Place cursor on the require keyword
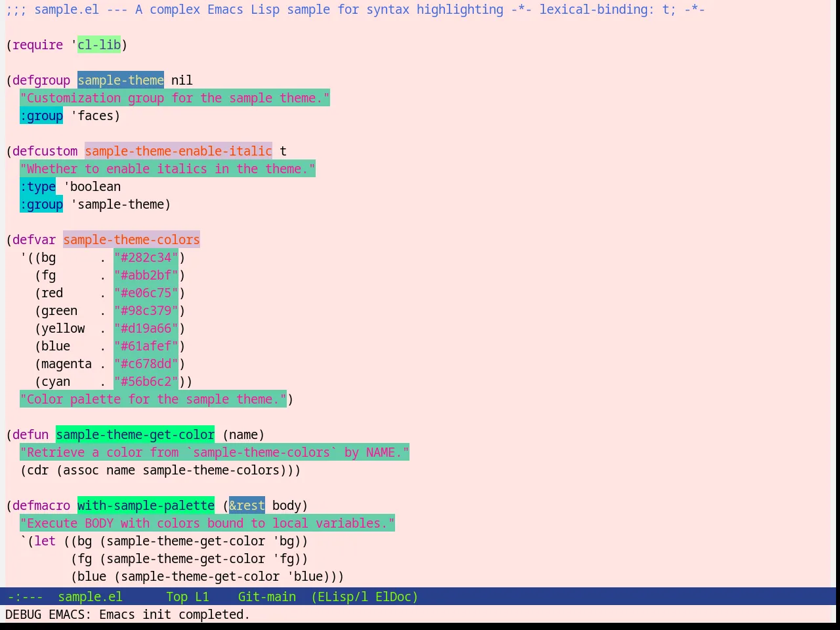The image size is (840, 630). (38, 45)
